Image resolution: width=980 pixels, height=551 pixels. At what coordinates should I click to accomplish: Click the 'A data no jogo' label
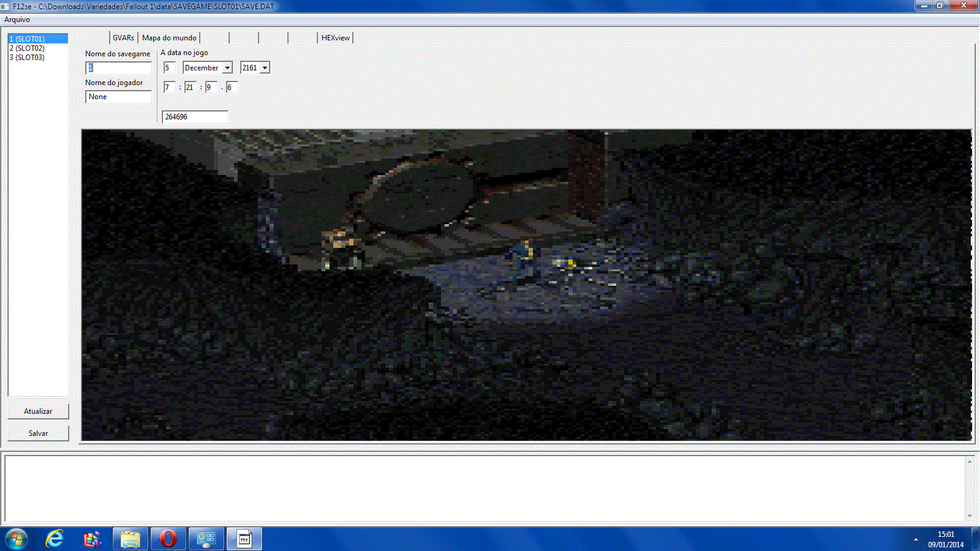click(x=184, y=53)
